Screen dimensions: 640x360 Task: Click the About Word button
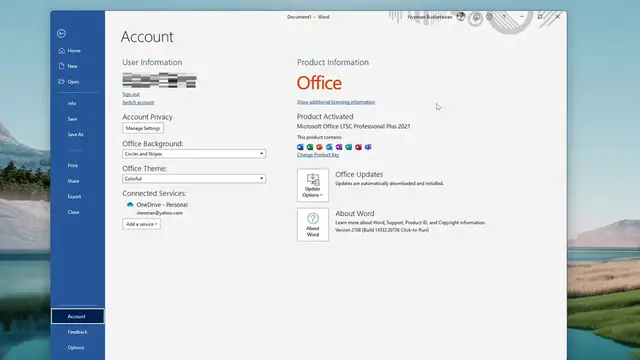[x=313, y=224]
